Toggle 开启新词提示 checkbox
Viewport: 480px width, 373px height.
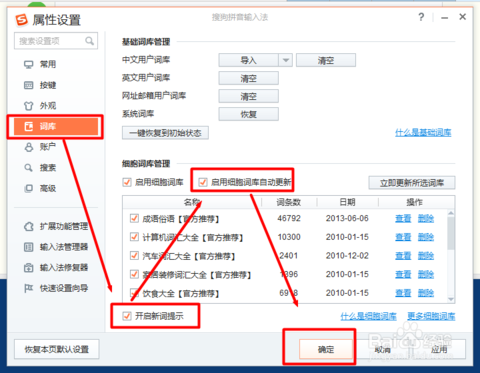pos(127,316)
